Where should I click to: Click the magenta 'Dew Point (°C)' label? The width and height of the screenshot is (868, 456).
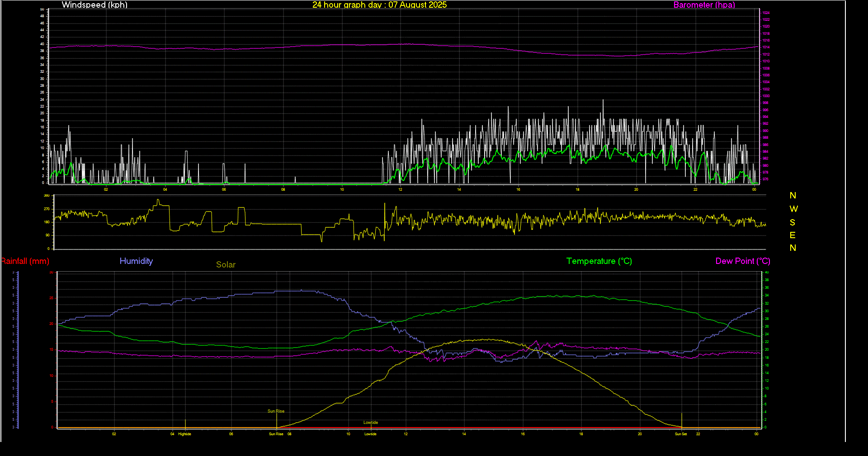743,261
